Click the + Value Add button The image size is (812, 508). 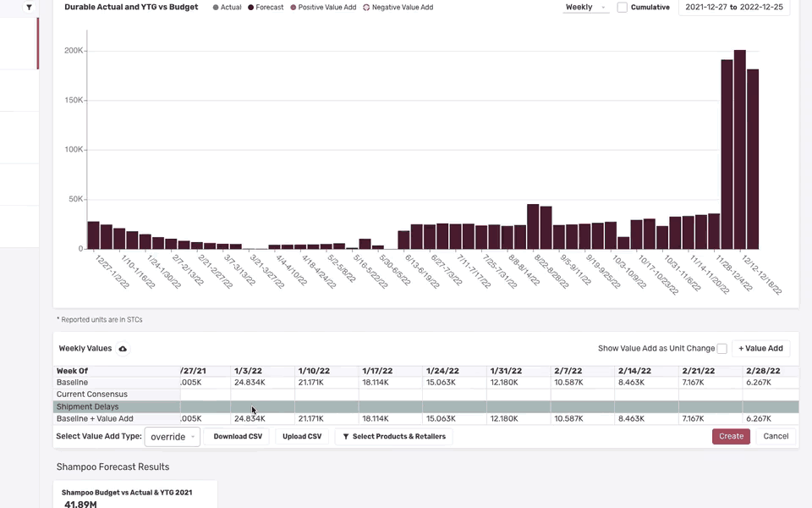point(761,348)
